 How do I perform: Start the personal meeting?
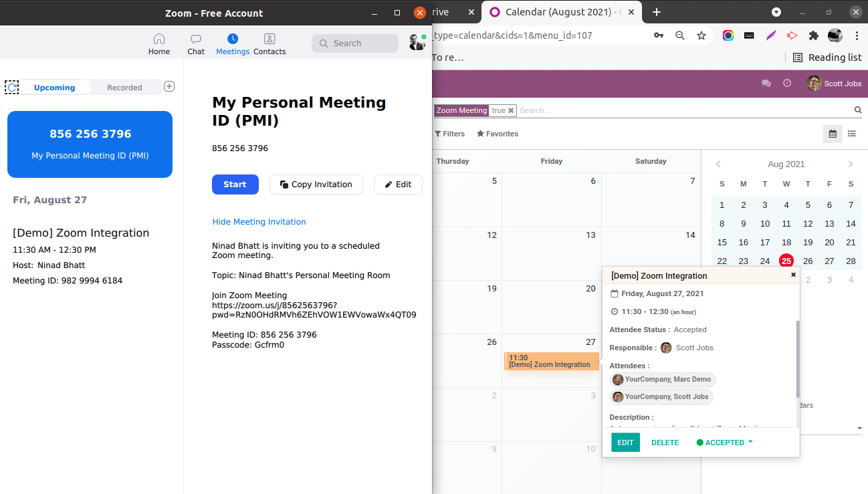235,184
